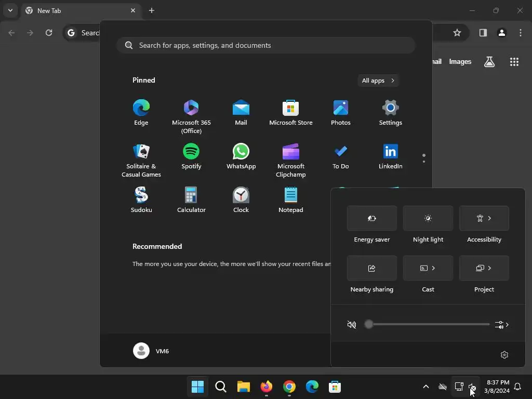The width and height of the screenshot is (532, 399).
Task: Open Chrome three-dot menu
Action: (521, 33)
